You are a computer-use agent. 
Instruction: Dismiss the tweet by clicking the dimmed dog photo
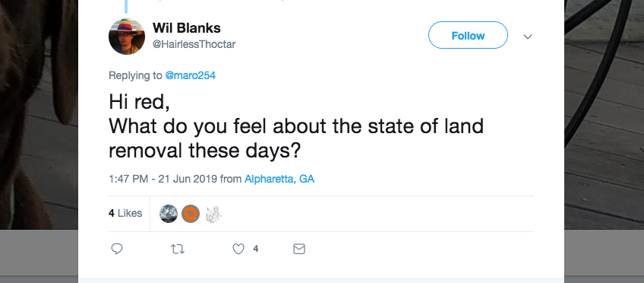pyautogui.click(x=39, y=115)
